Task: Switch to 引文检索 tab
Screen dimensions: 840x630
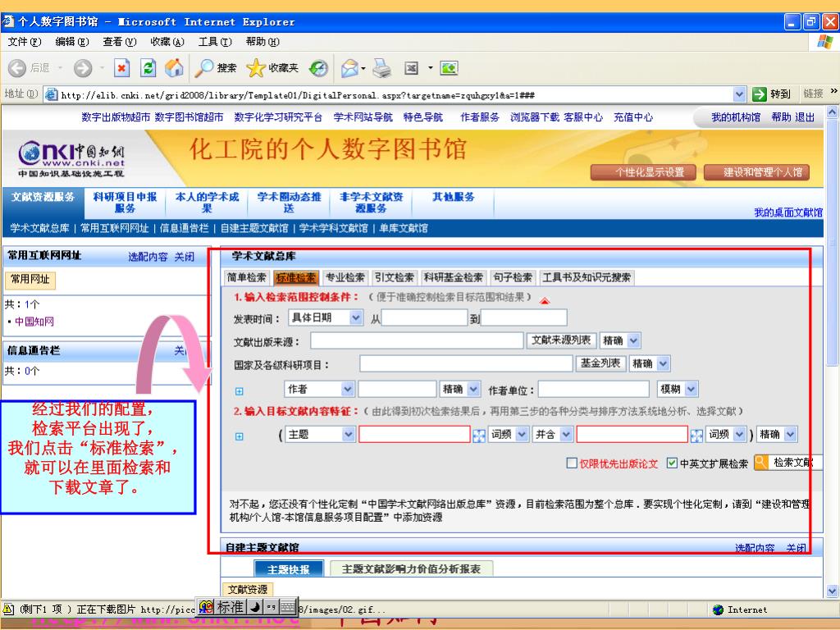Action: pos(395,277)
